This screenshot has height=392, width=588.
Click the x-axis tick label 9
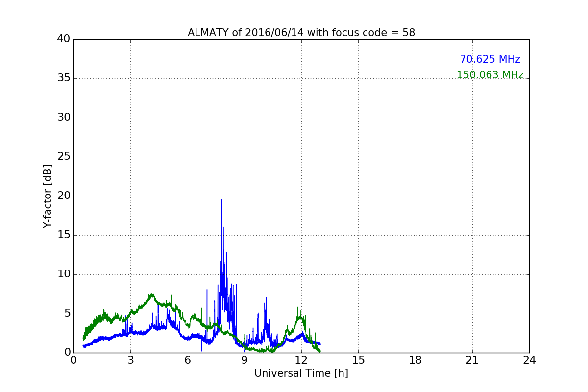[245, 360]
